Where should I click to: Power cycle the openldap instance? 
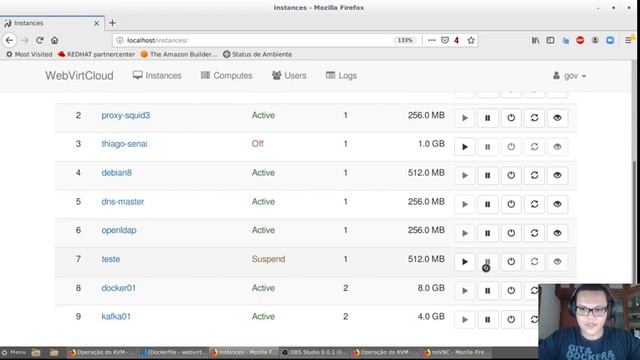pos(534,233)
